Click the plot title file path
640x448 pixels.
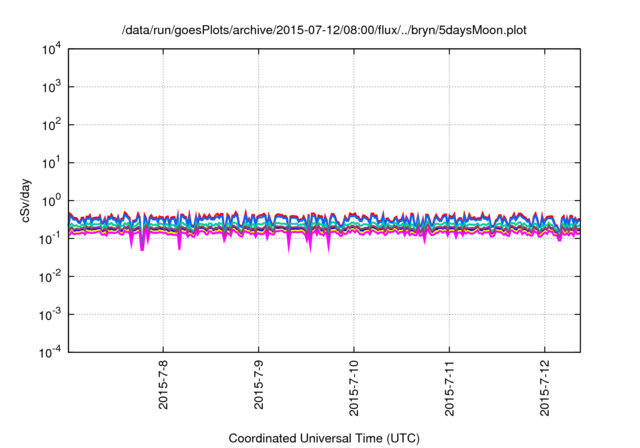click(324, 30)
